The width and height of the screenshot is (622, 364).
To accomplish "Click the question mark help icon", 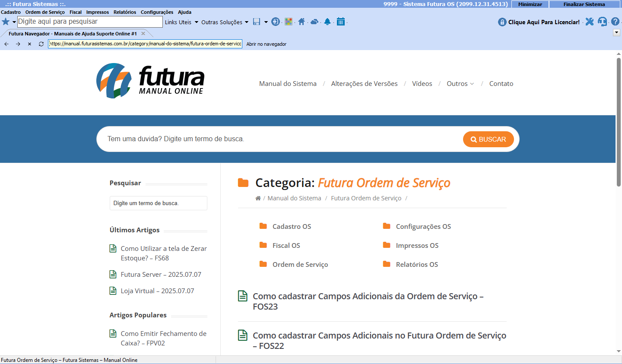I will (616, 22).
